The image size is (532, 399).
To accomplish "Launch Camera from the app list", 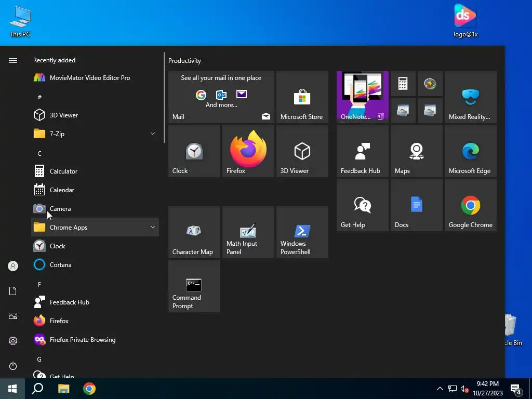I will click(x=95, y=209).
